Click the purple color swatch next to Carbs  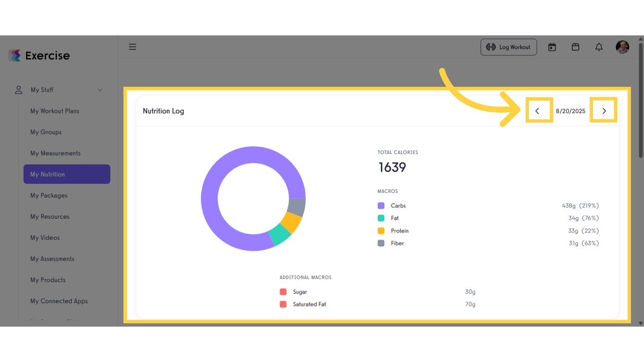(382, 206)
